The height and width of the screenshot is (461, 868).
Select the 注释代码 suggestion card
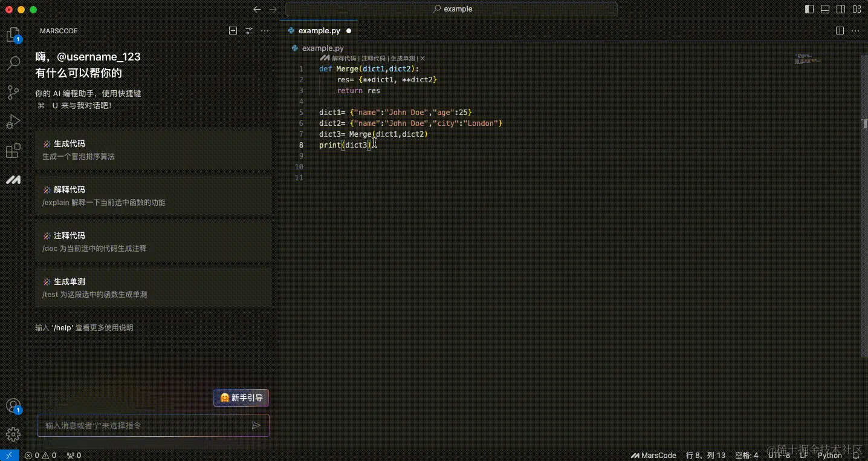(x=153, y=241)
